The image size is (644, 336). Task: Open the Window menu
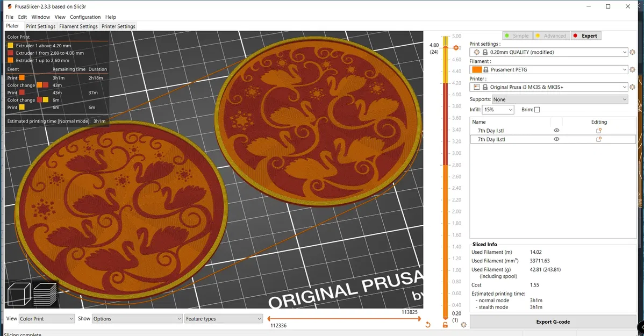point(41,17)
